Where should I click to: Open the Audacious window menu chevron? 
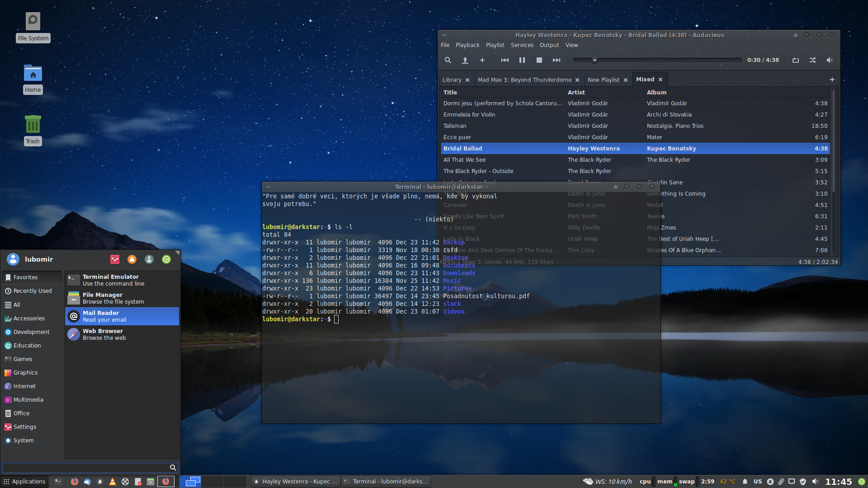(444, 35)
